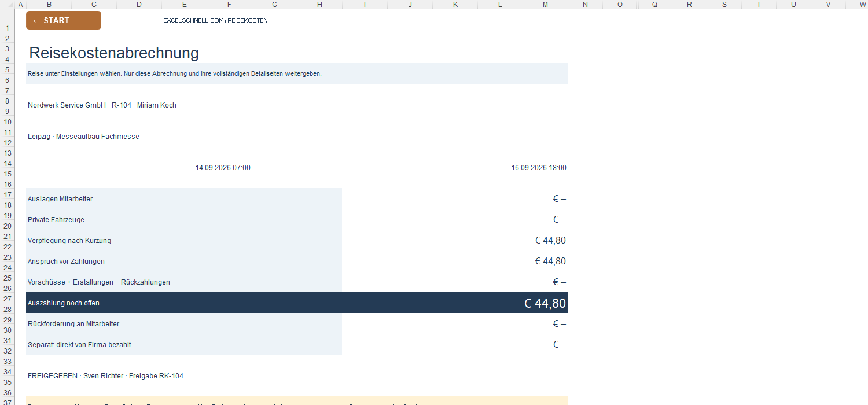Select "Vorschüsse + Erstattungen − Rückzahlungen" label
This screenshot has width=868, height=405.
pos(99,282)
